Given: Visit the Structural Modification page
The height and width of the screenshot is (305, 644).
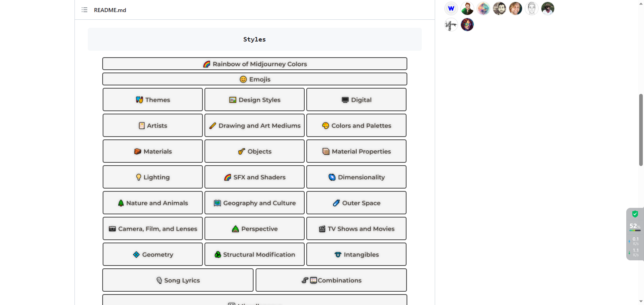Looking at the screenshot, I should pos(255,255).
